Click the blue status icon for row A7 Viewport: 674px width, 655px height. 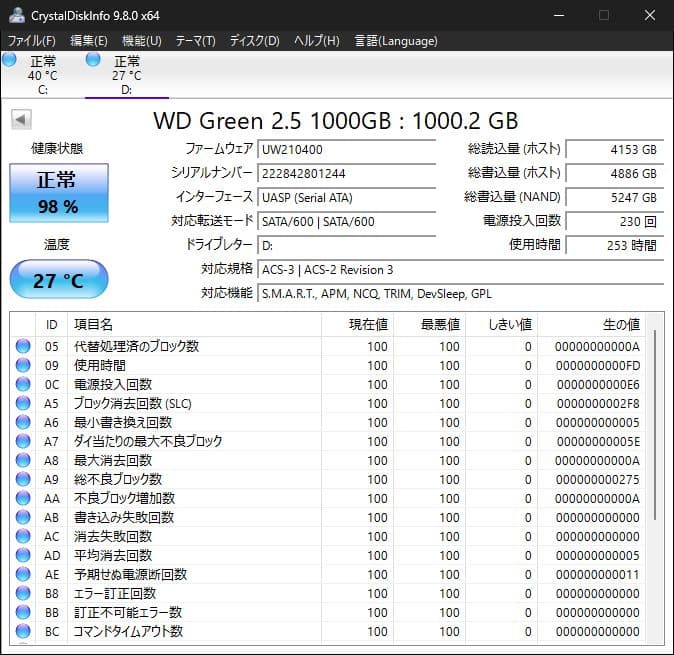coord(23,441)
